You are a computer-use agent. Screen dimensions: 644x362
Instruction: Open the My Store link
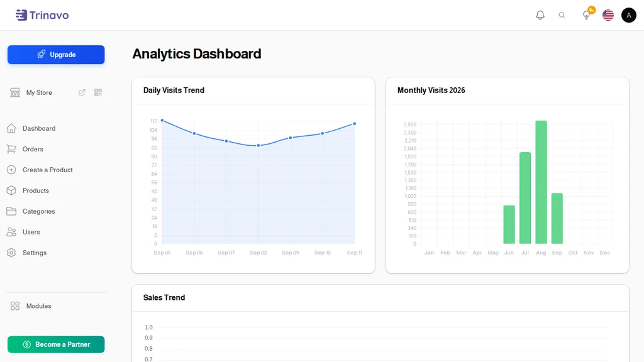pyautogui.click(x=39, y=92)
